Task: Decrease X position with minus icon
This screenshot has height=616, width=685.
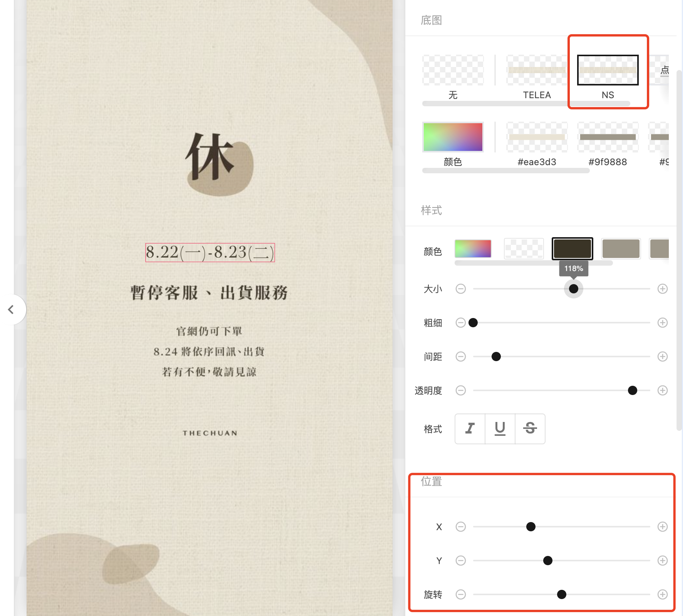Action: [x=460, y=527]
